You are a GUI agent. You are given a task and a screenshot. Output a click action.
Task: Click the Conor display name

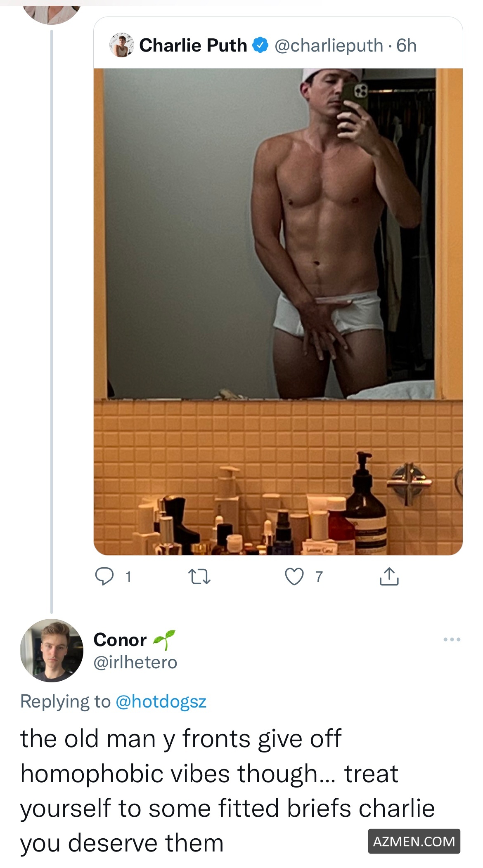(120, 640)
